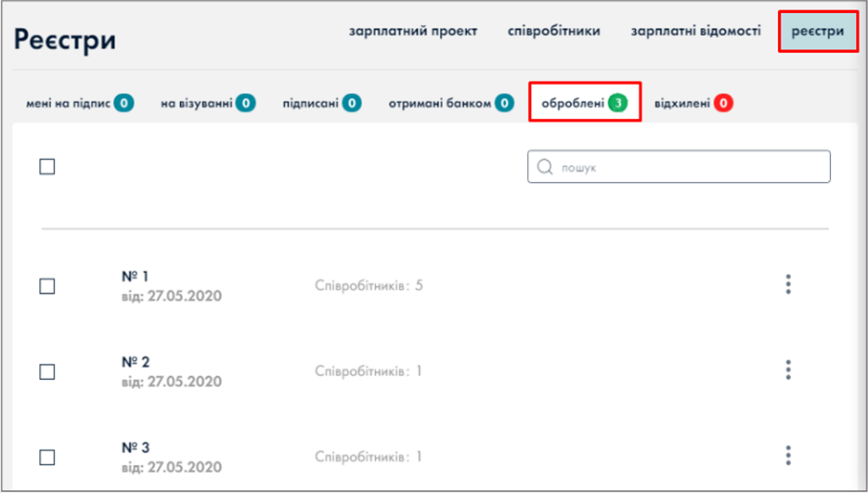Tick the select-all checkbox above the list

tap(47, 167)
